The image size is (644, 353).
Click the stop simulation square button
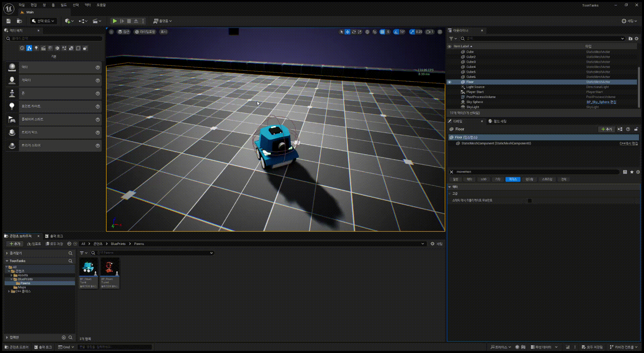[x=129, y=21]
